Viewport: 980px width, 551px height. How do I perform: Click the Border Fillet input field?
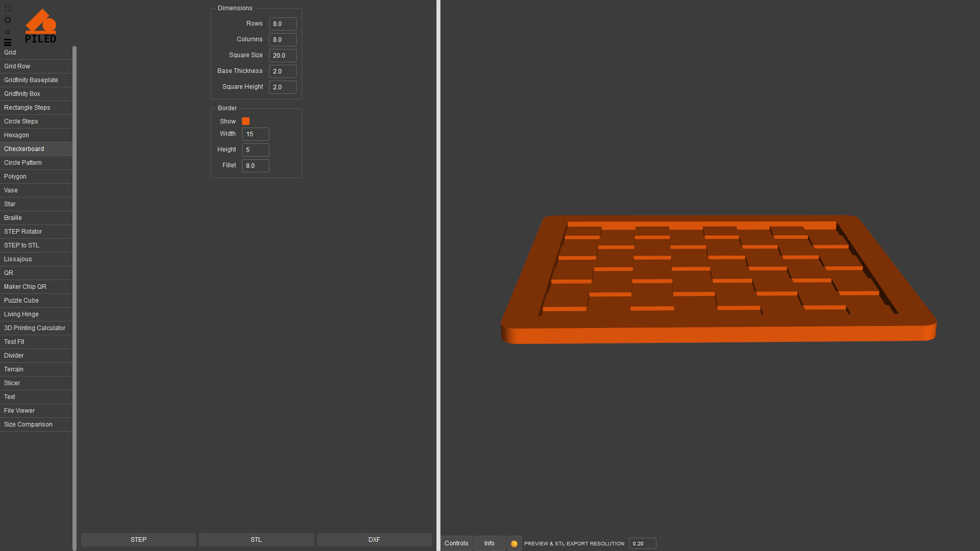click(x=255, y=166)
